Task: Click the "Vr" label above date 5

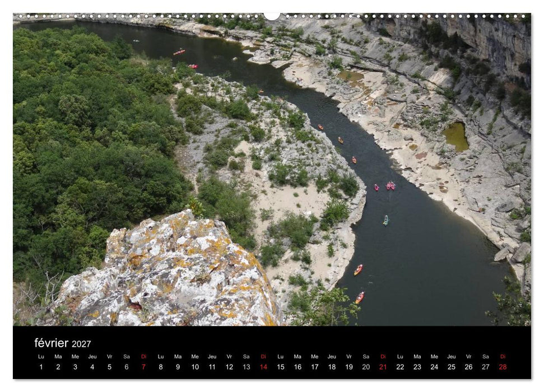Action: [109, 357]
